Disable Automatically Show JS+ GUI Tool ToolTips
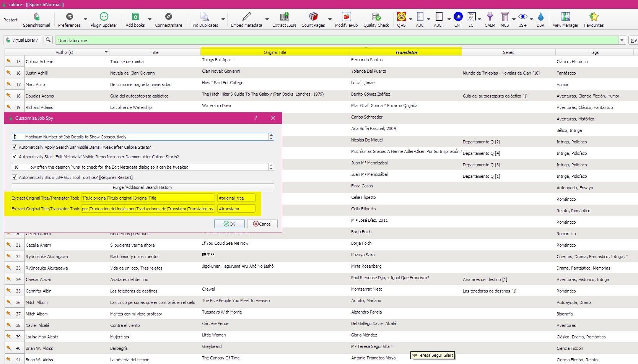The image size is (638, 364). tap(15, 177)
